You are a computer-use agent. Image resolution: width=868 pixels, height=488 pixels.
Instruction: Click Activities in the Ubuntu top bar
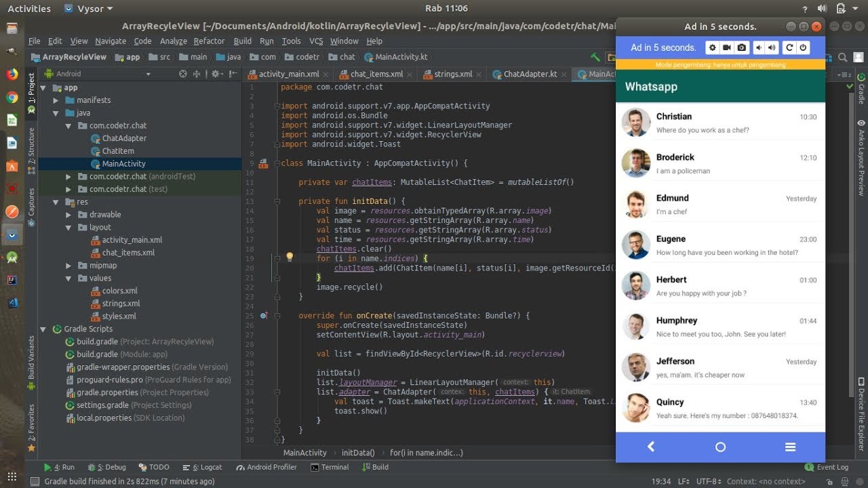[x=29, y=9]
